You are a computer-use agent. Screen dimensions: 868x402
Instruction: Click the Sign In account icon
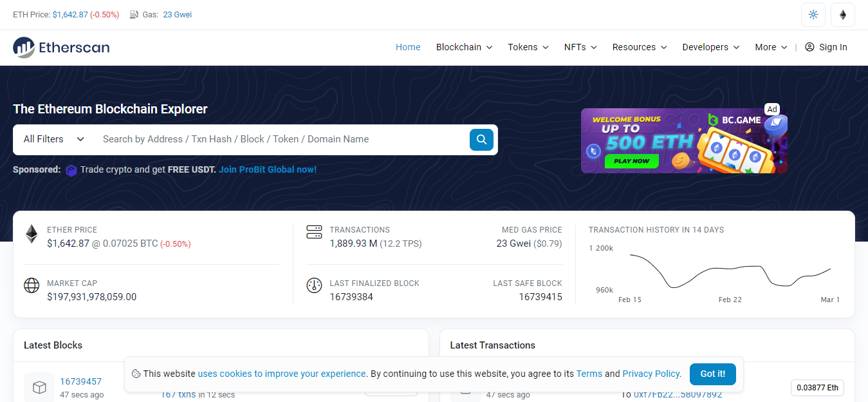[x=808, y=46]
